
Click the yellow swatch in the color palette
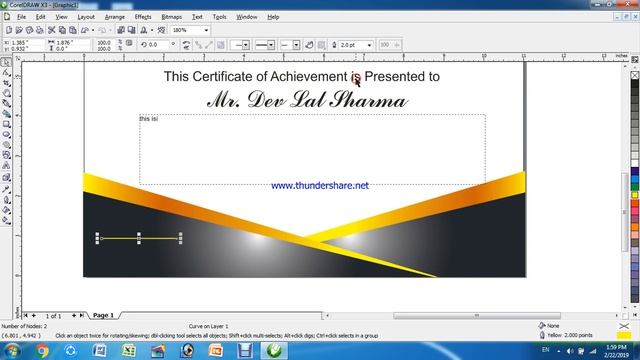click(635, 195)
